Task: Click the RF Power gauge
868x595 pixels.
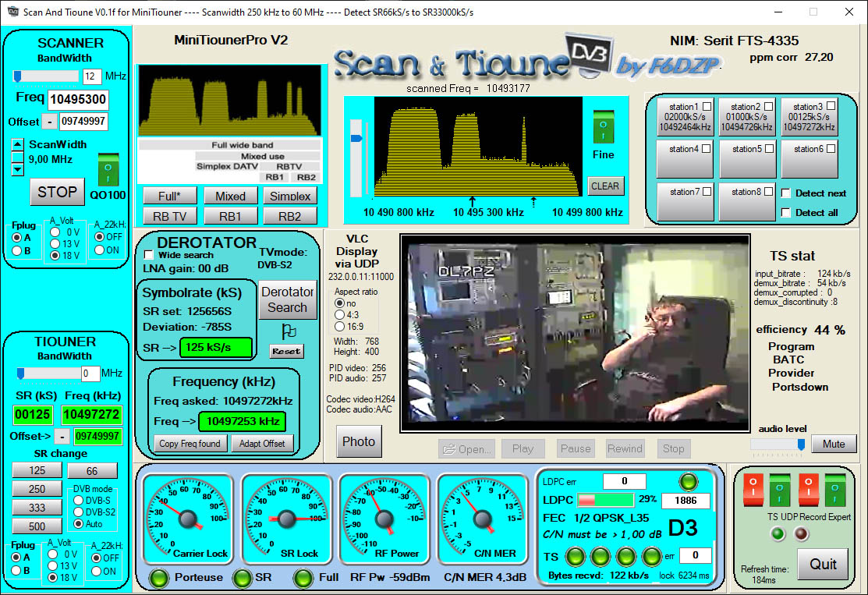Action: tap(384, 519)
